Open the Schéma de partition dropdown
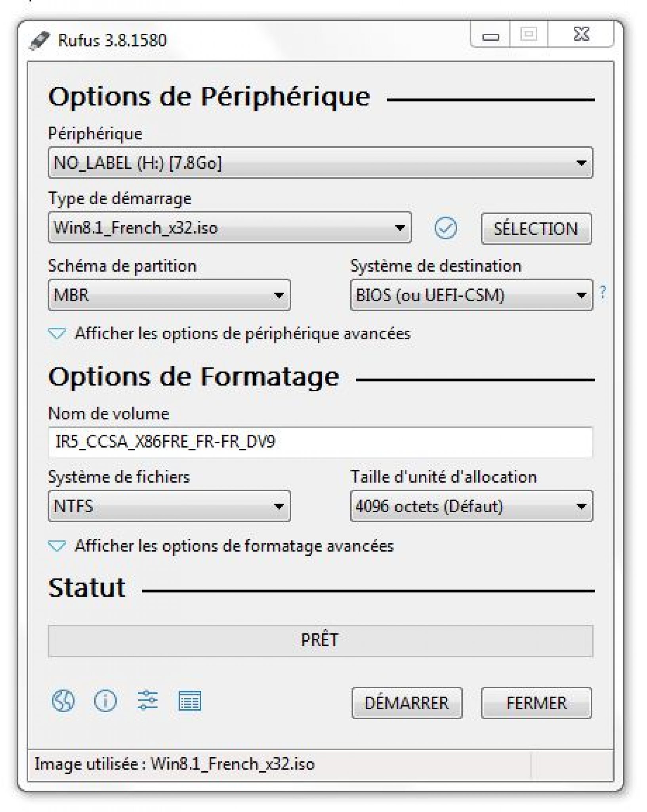 [x=169, y=295]
